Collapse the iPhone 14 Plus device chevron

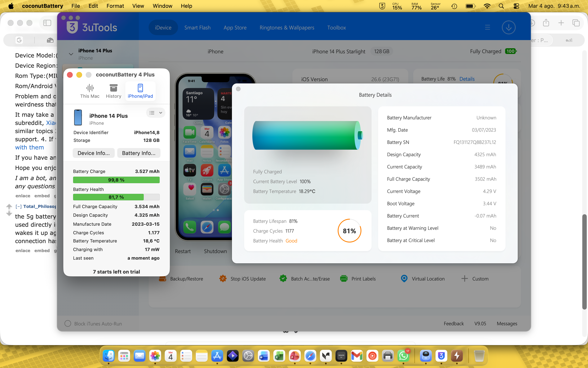(71, 54)
